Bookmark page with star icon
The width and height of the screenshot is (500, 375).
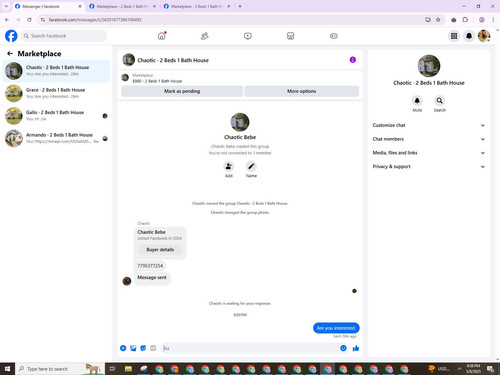click(x=438, y=20)
